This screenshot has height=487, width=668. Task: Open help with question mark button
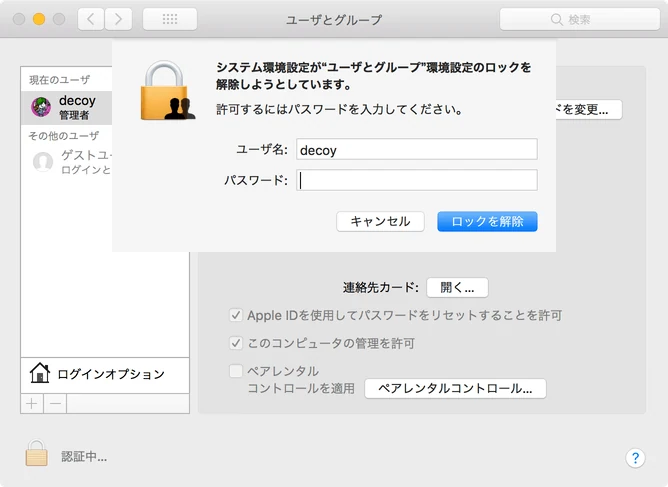click(x=635, y=458)
